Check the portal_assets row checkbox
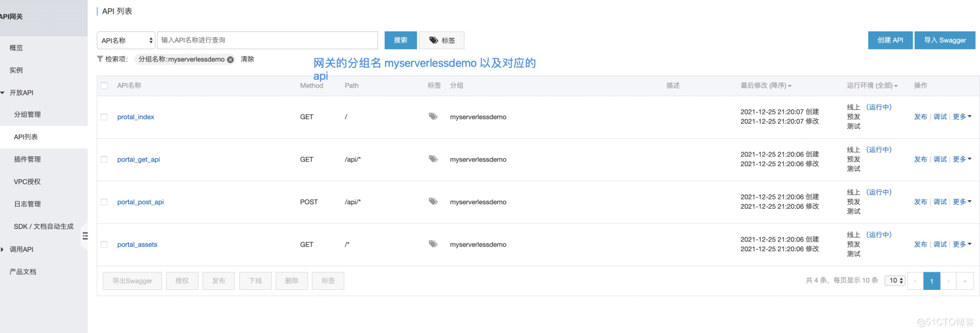 pyautogui.click(x=104, y=245)
